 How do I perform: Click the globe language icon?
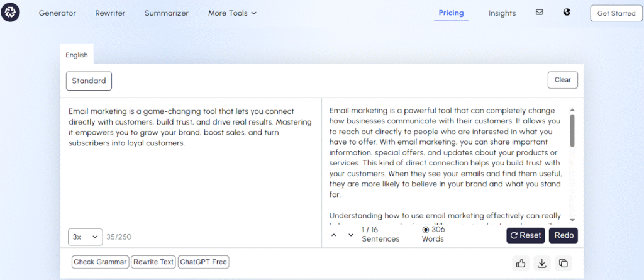567,12
